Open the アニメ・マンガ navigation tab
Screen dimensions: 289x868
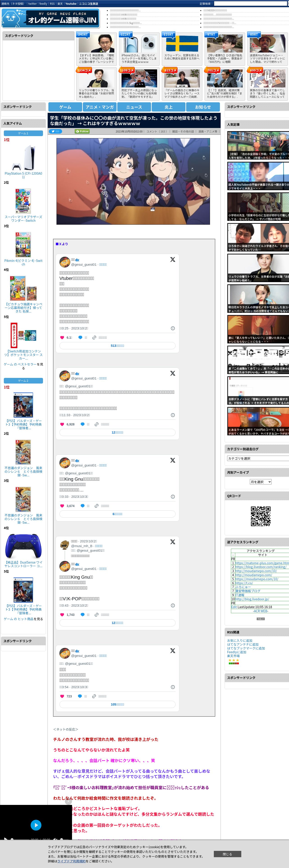pos(99,107)
